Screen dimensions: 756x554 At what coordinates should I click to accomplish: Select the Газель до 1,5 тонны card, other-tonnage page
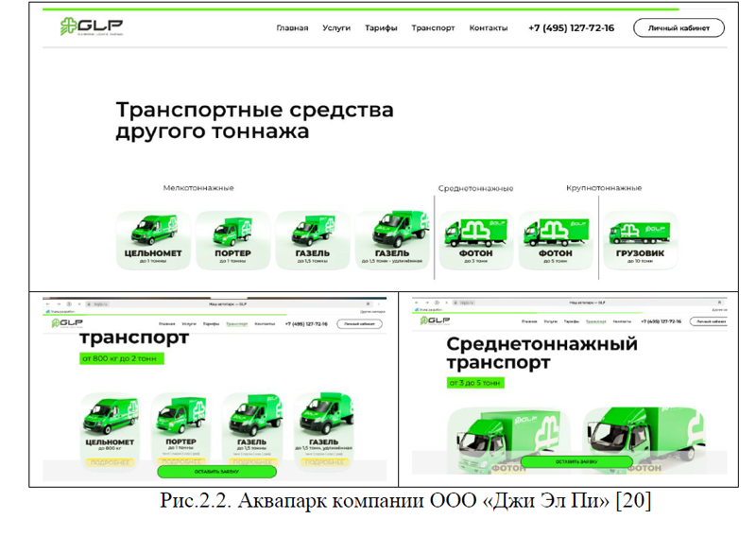point(313,239)
